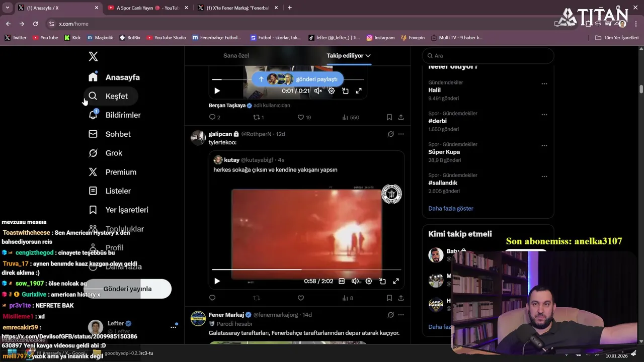This screenshot has width=644, height=362.
Task: Fullscreen the kutay video
Action: (x=396, y=281)
